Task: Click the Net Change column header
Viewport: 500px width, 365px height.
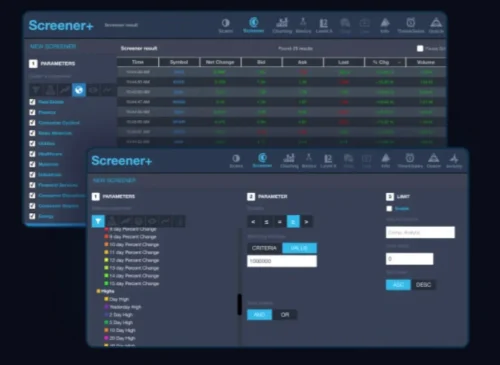Action: click(x=220, y=62)
